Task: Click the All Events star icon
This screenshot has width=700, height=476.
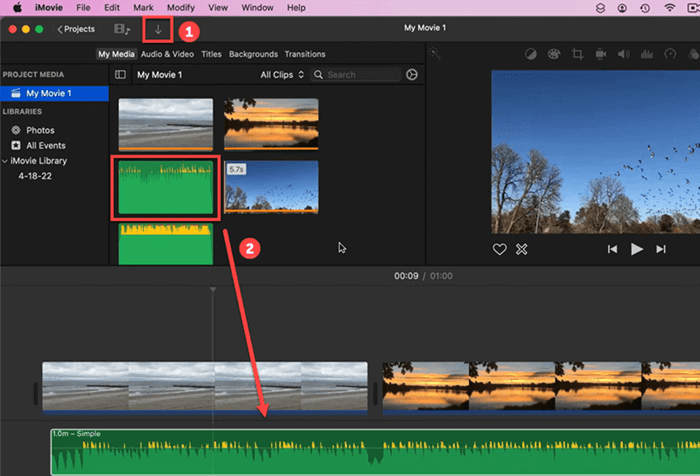Action: tap(16, 146)
